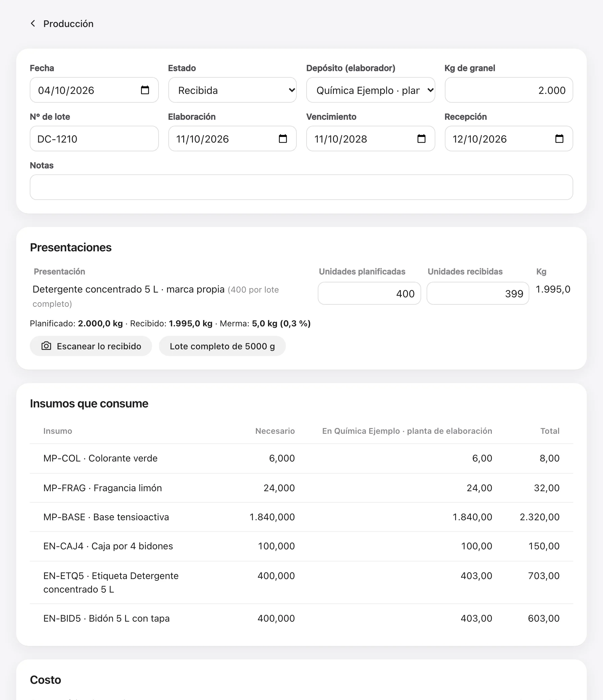This screenshot has width=603, height=700.
Task: Click the Insumo column header
Action: coord(58,431)
